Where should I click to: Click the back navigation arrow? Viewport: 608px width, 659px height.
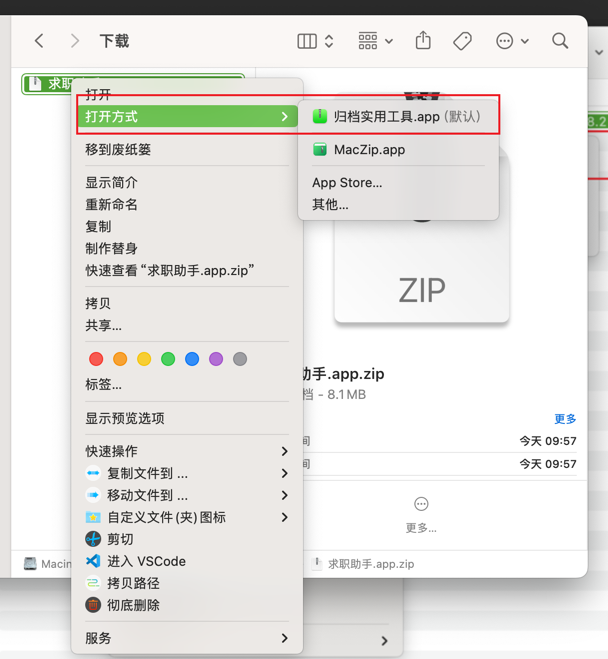pos(39,41)
